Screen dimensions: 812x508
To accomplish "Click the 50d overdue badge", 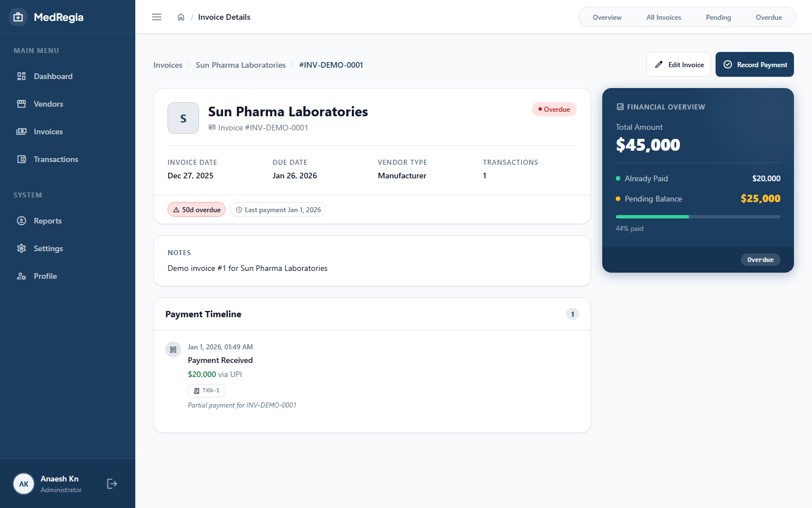I will [196, 209].
